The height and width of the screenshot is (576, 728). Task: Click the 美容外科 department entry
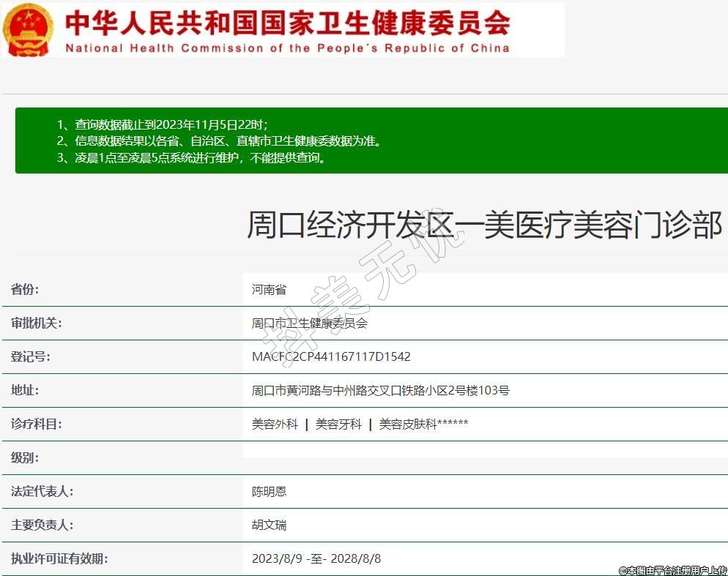275,424
